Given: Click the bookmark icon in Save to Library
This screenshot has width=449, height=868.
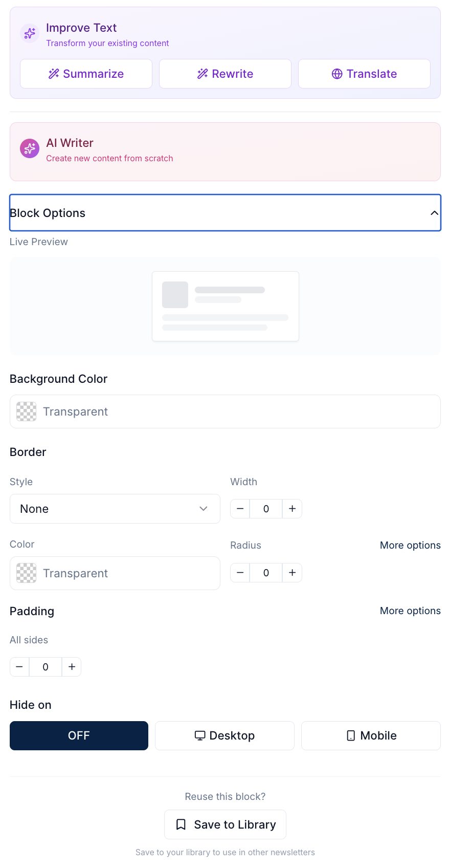Looking at the screenshot, I should pyautogui.click(x=181, y=824).
